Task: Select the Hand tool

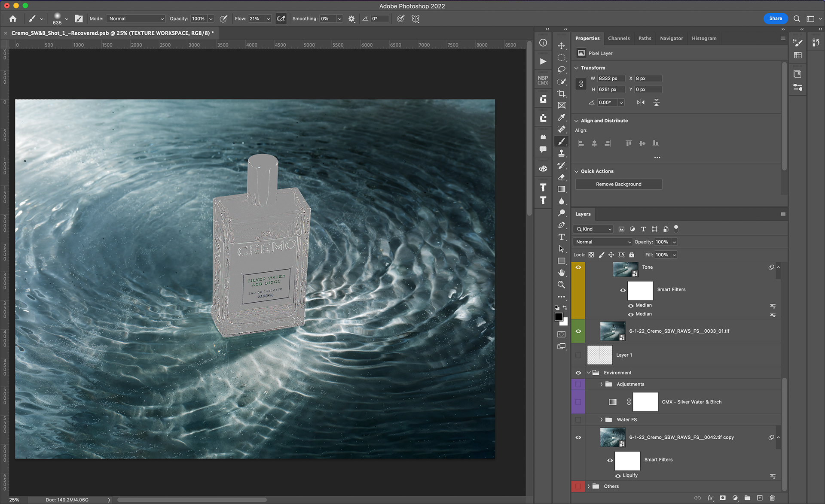Action: pyautogui.click(x=561, y=273)
